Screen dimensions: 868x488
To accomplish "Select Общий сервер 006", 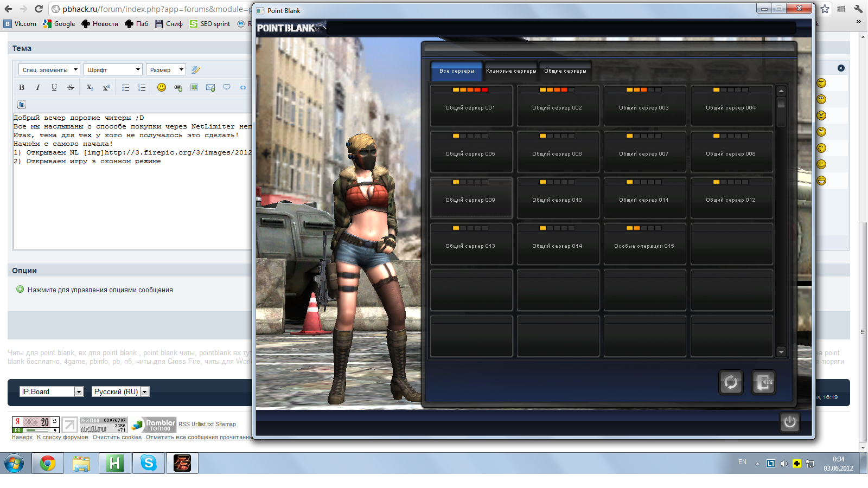I will pos(558,152).
